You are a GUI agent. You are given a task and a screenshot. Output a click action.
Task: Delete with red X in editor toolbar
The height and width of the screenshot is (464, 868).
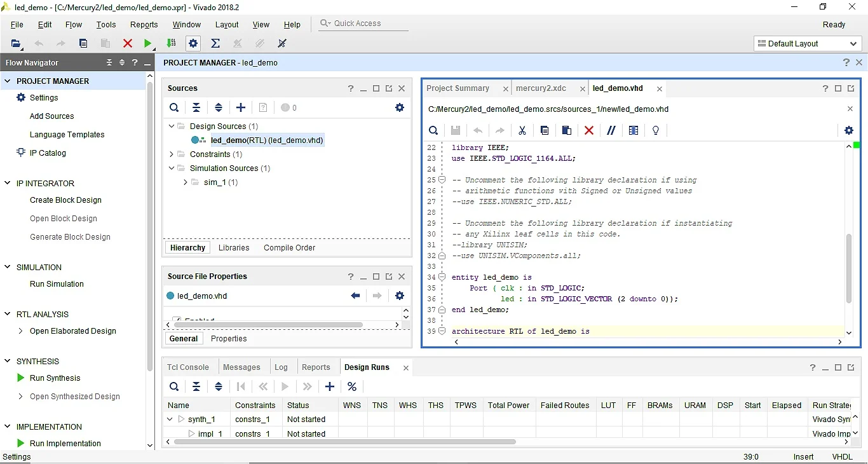point(589,130)
